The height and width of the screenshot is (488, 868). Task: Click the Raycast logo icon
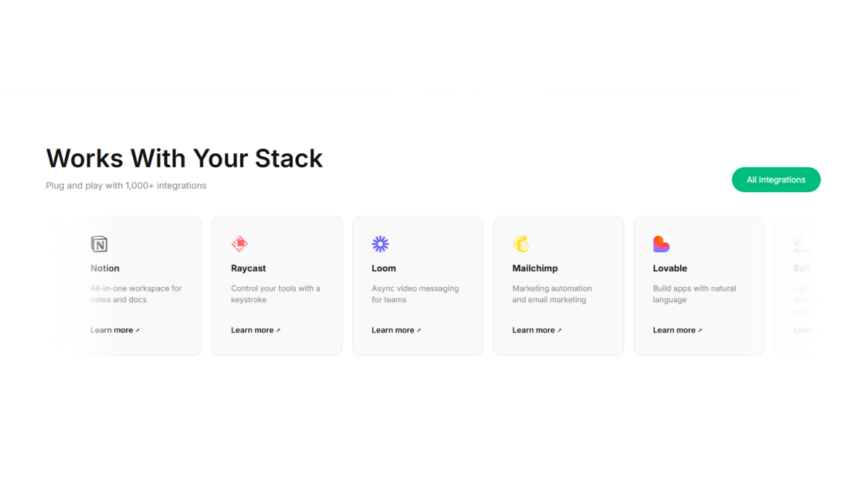tap(239, 244)
